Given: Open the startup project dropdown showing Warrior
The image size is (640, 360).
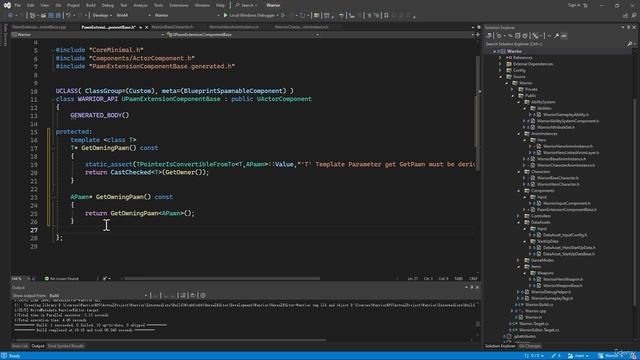Looking at the screenshot, I should point(187,16).
